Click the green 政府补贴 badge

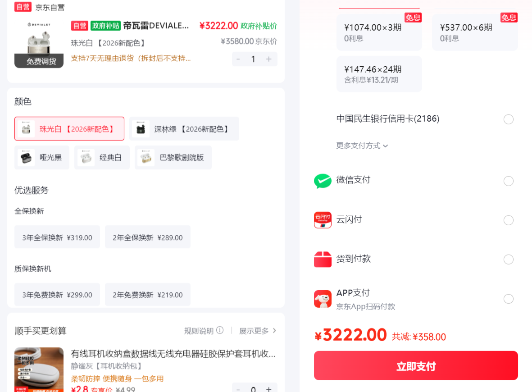pyautogui.click(x=105, y=26)
